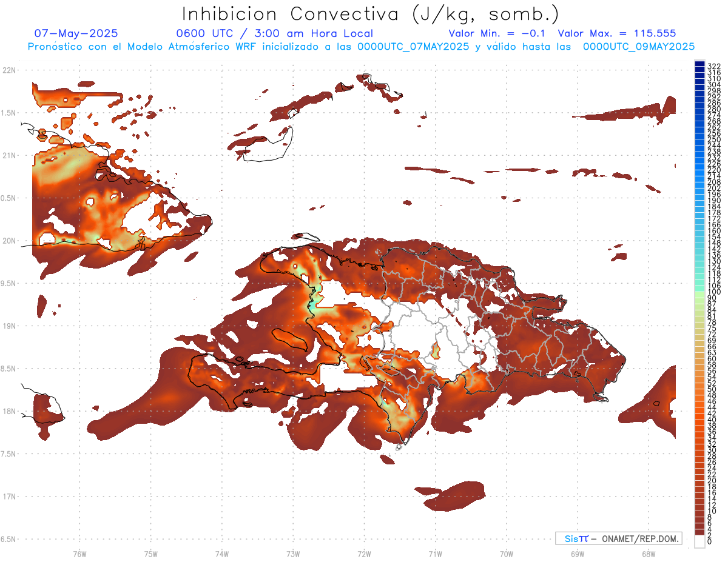Click the "68W" longitude label
Image resolution: width=728 pixels, height=562 pixels.
(x=649, y=554)
